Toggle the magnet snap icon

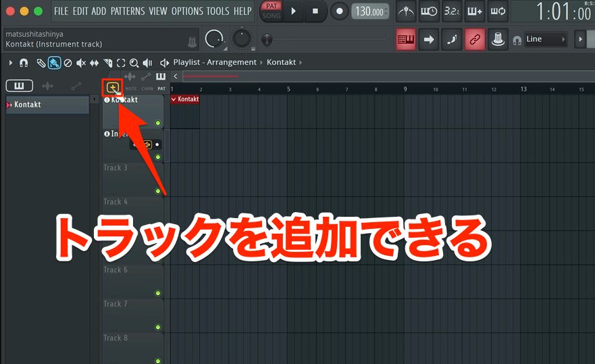pyautogui.click(x=24, y=63)
